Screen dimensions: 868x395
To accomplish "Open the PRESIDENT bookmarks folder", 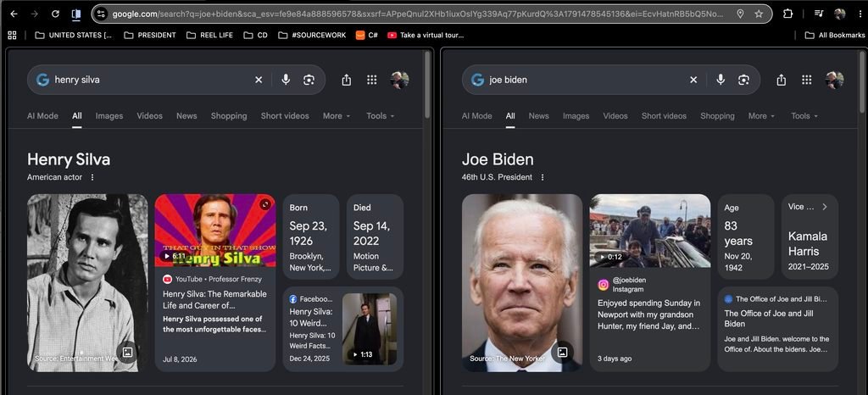I will (150, 35).
